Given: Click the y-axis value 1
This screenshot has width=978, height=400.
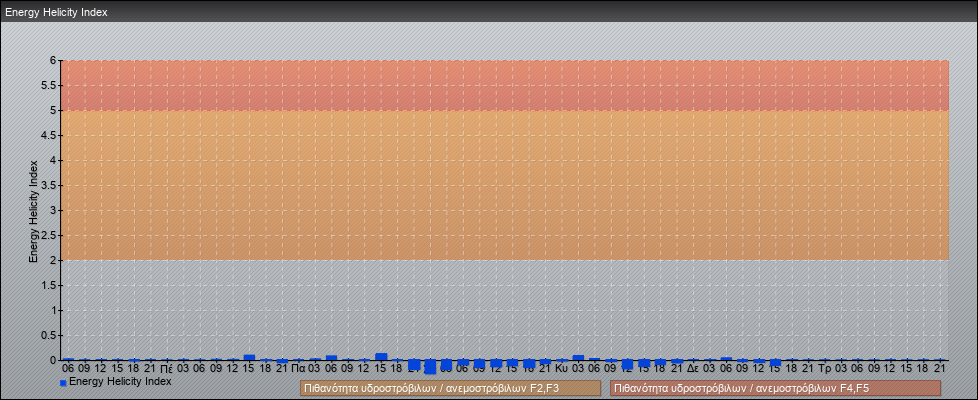Looking at the screenshot, I should [x=54, y=310].
